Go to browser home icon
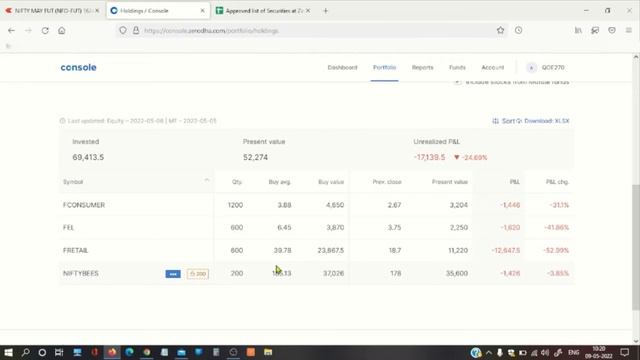 pyautogui.click(x=62, y=31)
